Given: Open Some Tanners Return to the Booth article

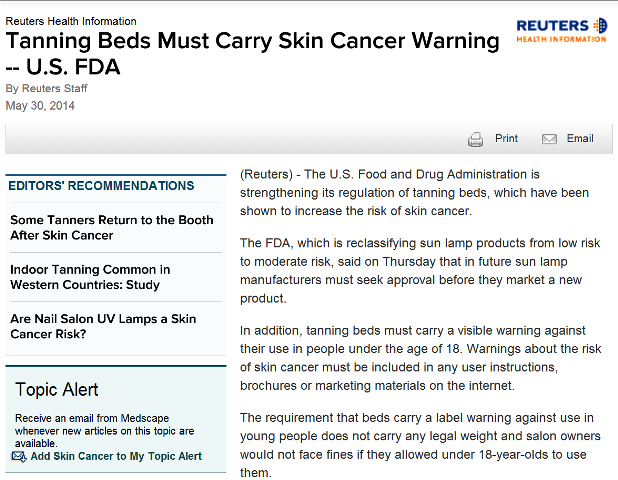Looking at the screenshot, I should (x=112, y=227).
